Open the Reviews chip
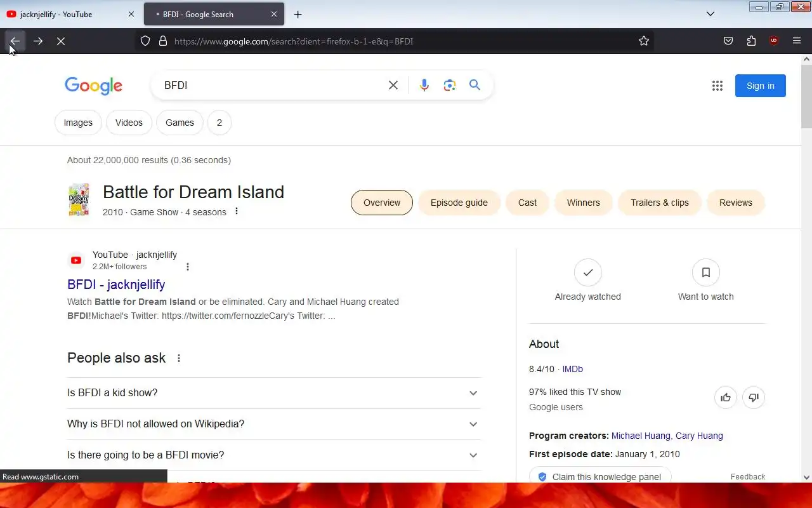The width and height of the screenshot is (812, 508). [736, 203]
